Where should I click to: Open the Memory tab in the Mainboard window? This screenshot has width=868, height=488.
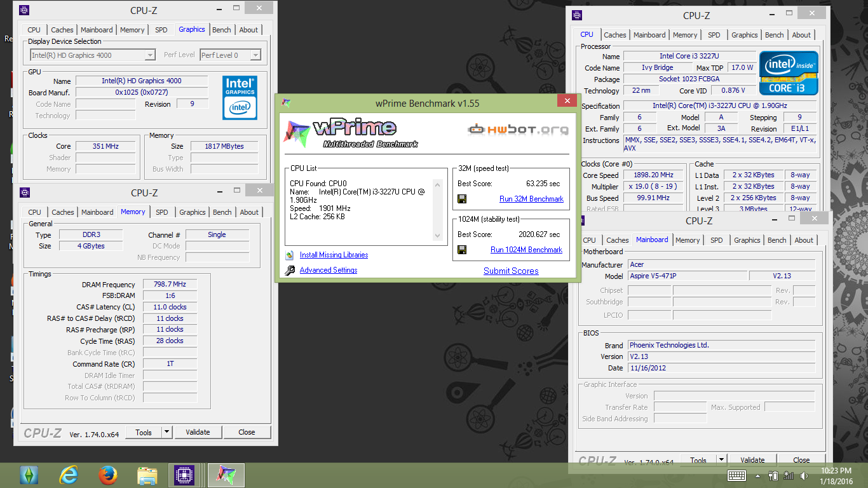[x=688, y=240]
